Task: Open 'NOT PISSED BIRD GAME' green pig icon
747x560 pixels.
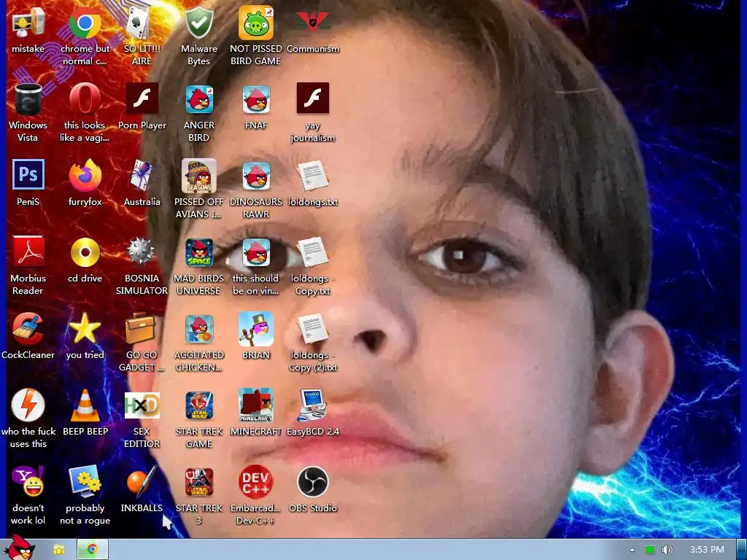Action: point(256,23)
